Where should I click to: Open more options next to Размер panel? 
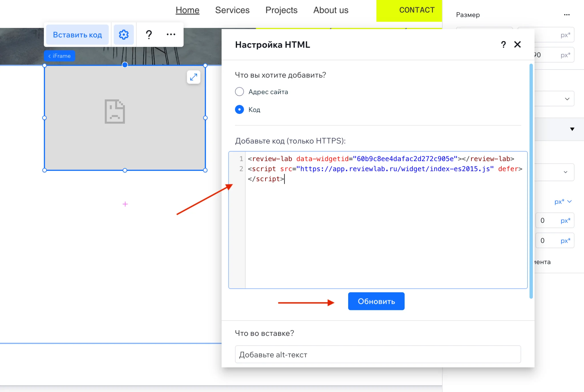pos(567,15)
